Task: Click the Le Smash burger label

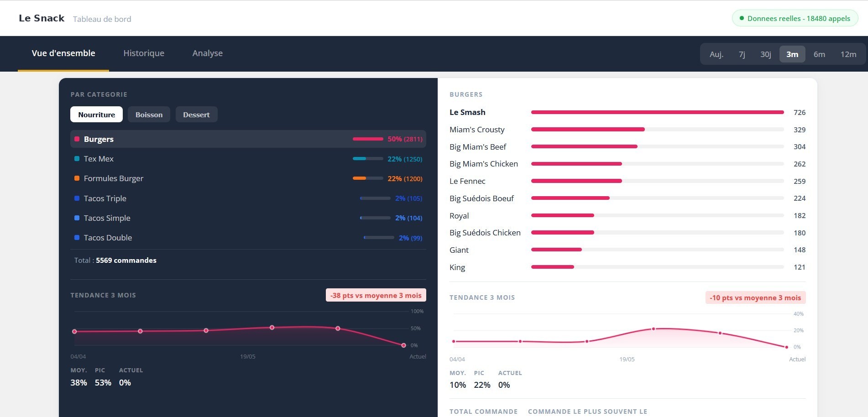Action: pyautogui.click(x=467, y=112)
